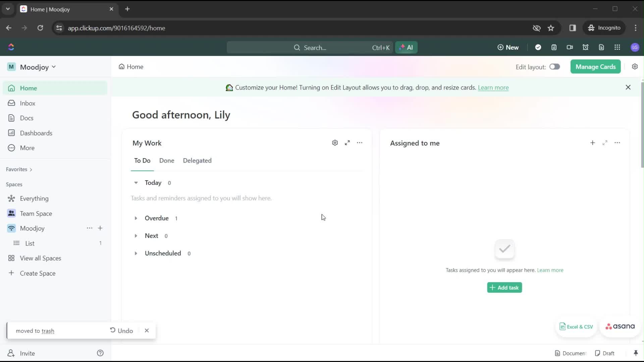Open the Manage Cards button
Screen dimensions: 644x362
[x=596, y=67]
